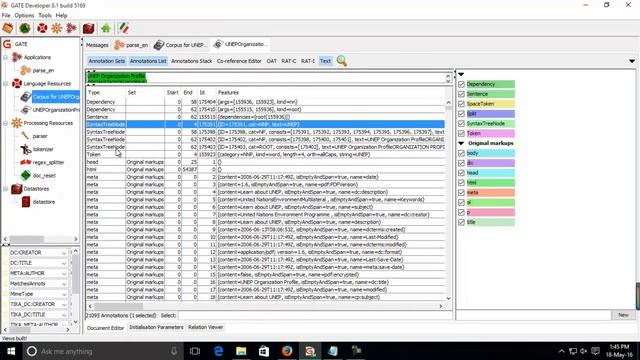Collapse the Language Resources tree expander
640x360 pixels.
pyautogui.click(x=6, y=83)
